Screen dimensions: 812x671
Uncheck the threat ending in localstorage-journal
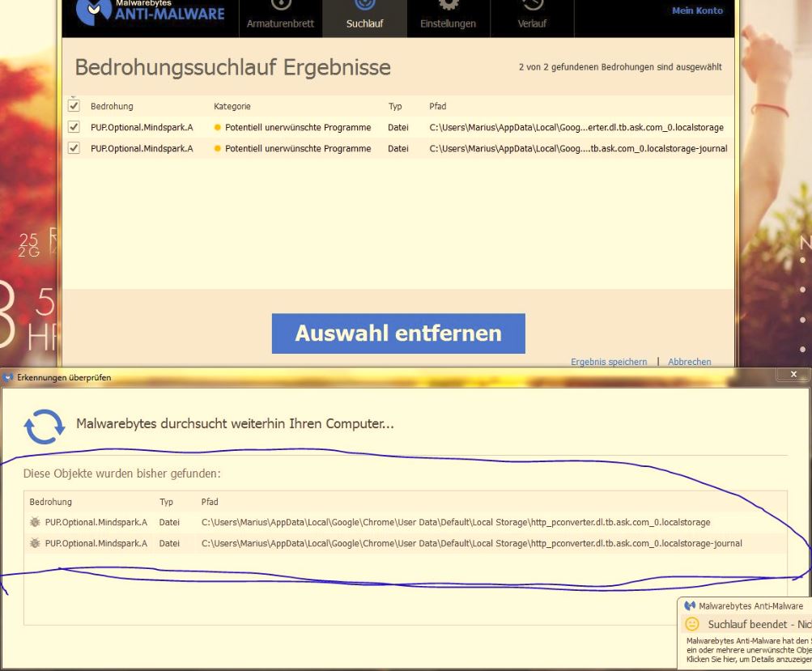(74, 149)
